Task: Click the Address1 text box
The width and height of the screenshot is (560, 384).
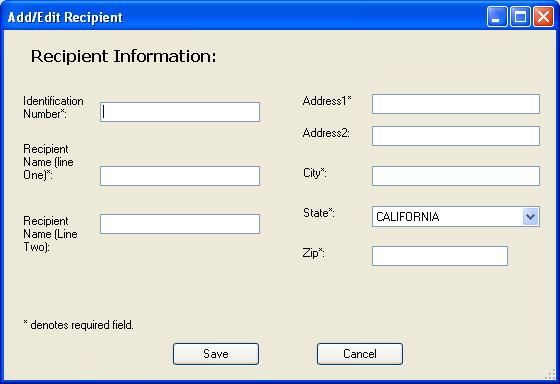Action: click(456, 104)
